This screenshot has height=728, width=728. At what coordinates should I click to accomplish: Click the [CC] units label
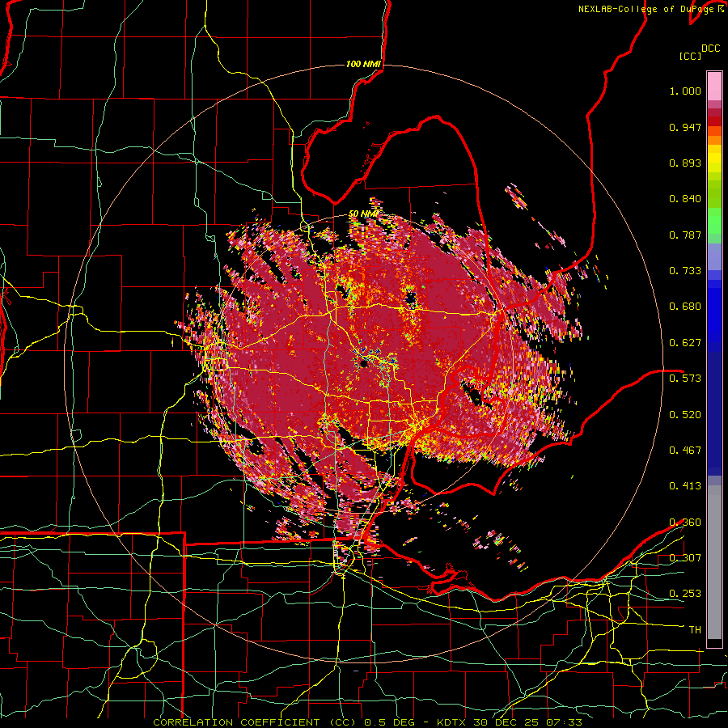click(690, 56)
